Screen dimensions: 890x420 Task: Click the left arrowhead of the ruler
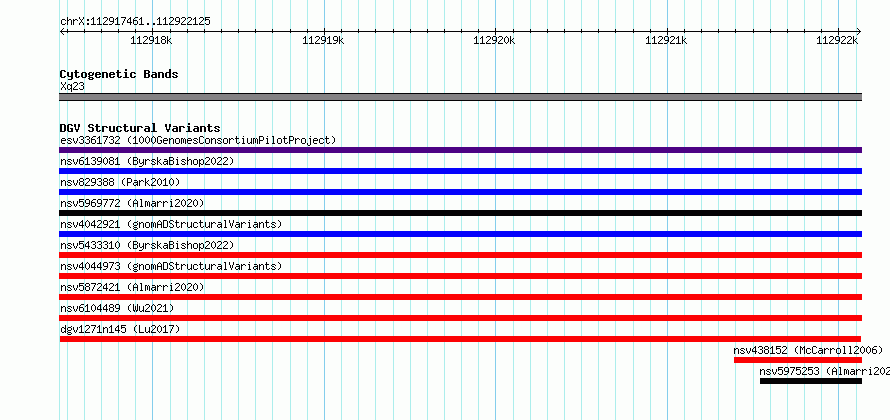point(62,31)
